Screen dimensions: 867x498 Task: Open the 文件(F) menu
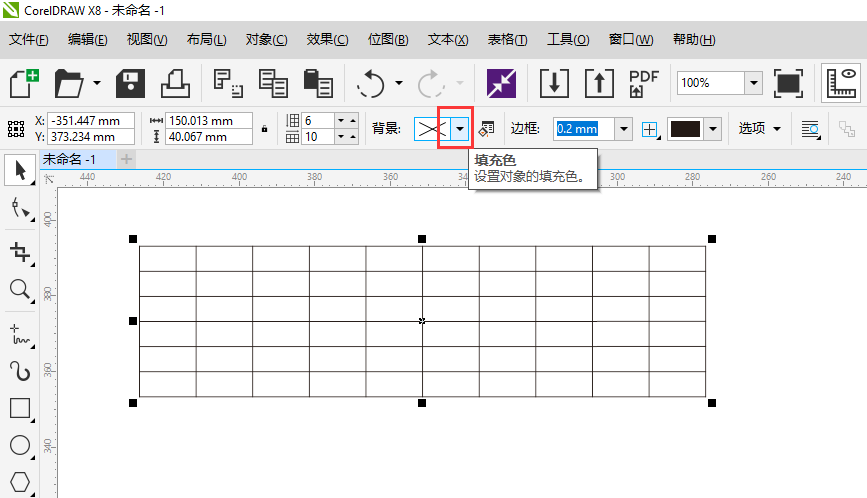pos(29,40)
